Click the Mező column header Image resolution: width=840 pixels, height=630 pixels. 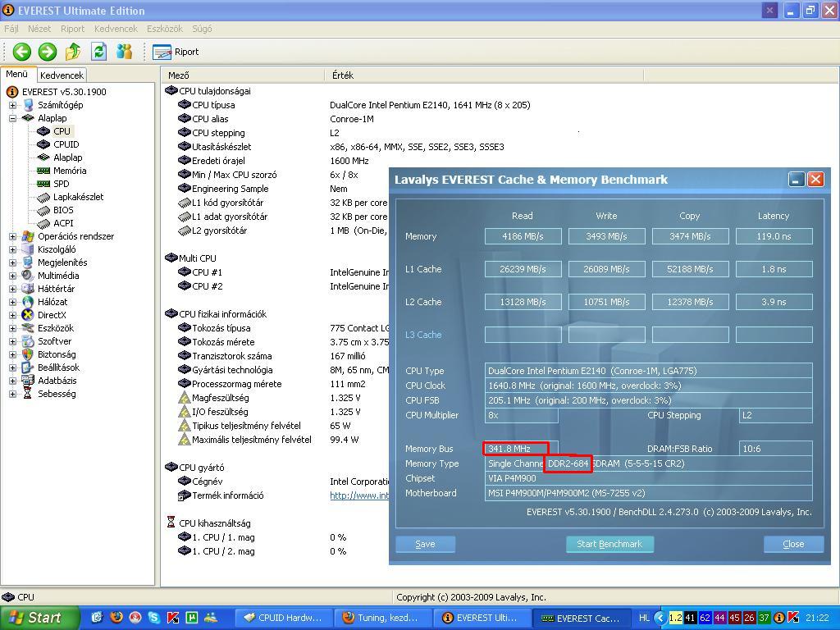[x=244, y=75]
